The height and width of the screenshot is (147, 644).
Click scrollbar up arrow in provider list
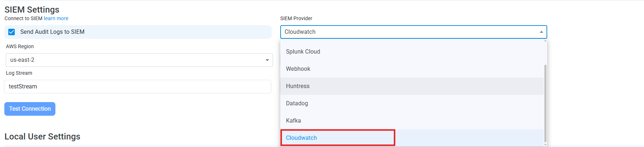point(545,41)
